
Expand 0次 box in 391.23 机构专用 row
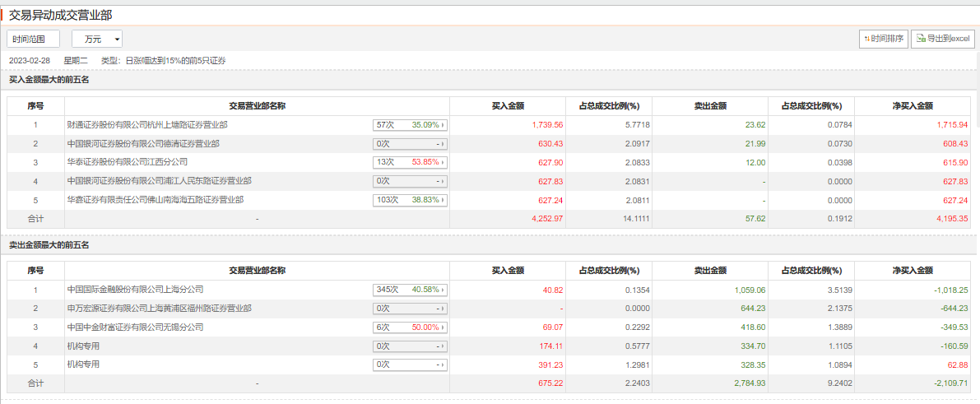pyautogui.click(x=410, y=365)
